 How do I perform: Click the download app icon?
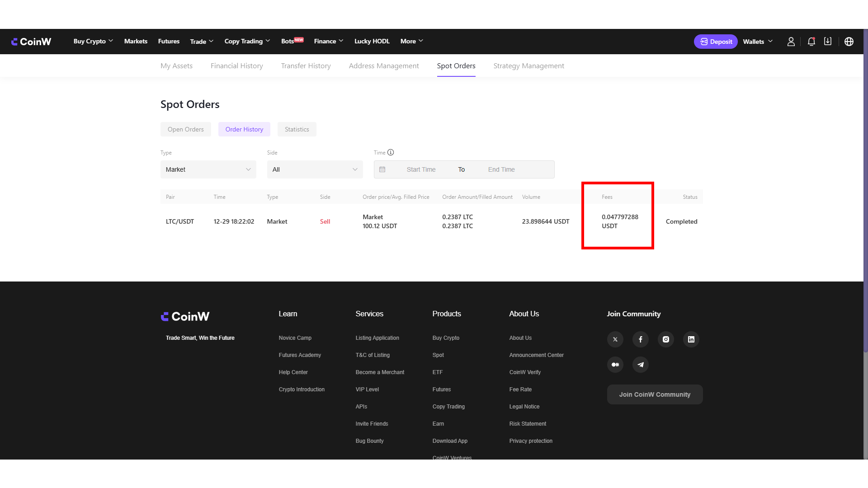coord(828,42)
